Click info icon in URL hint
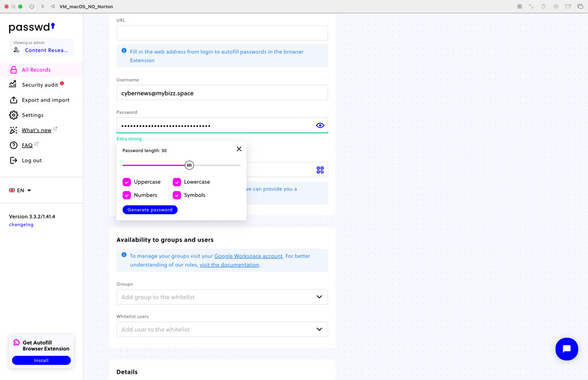Screen dimensions: 588x380 click(x=124, y=51)
